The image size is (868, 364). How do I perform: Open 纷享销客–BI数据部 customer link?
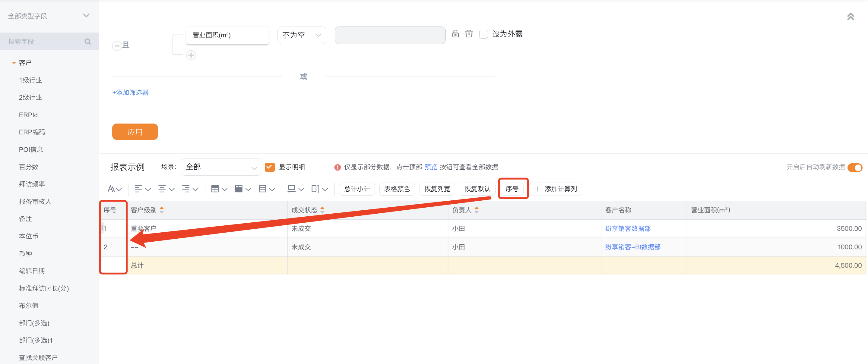[x=633, y=247]
